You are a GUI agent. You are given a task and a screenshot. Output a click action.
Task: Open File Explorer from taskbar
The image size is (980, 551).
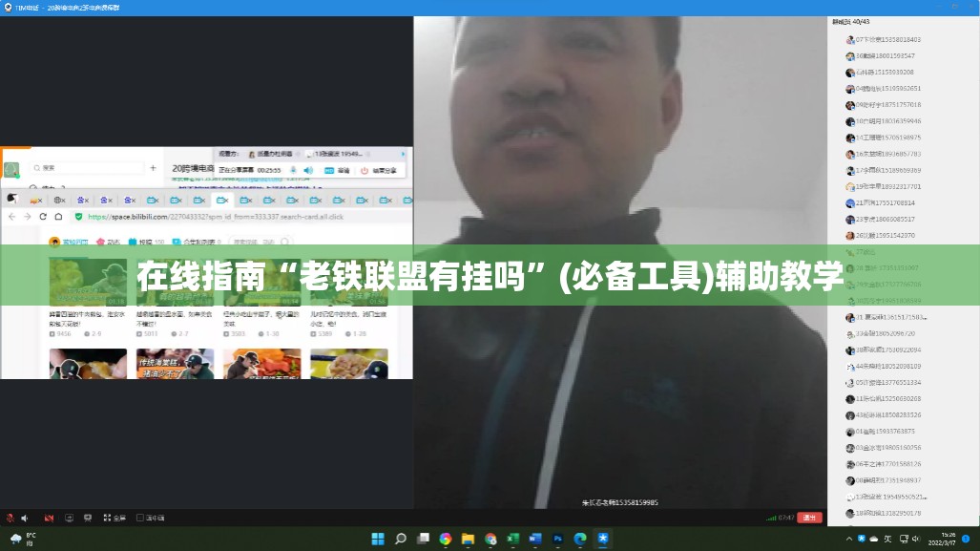468,539
